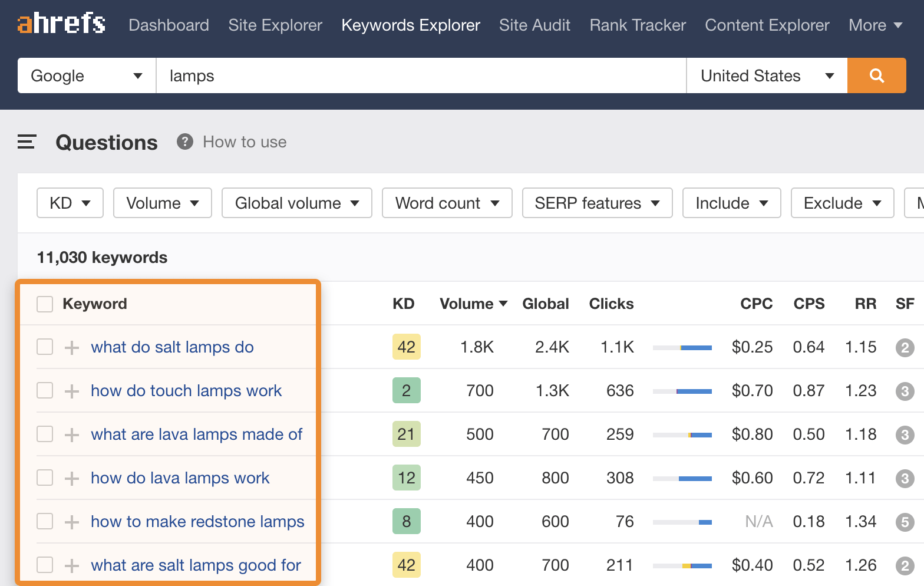This screenshot has width=924, height=586.
Task: Click the orange search magnifier button
Action: click(876, 75)
